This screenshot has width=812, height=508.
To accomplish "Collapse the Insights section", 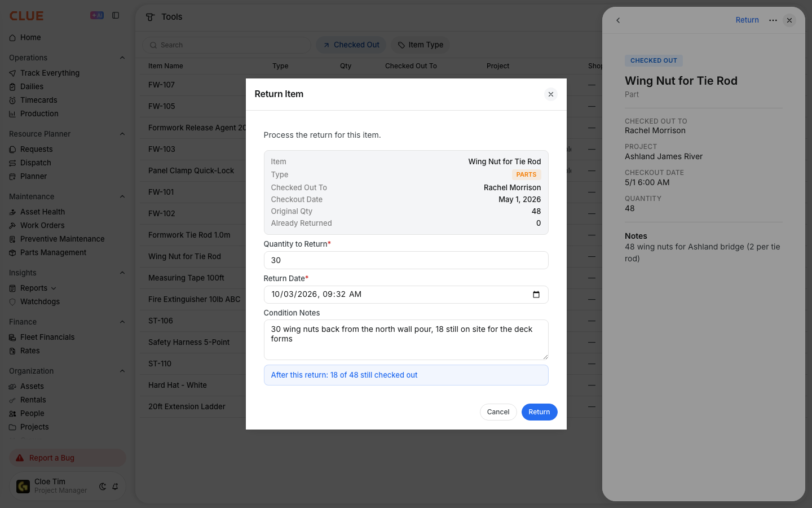I will point(122,273).
